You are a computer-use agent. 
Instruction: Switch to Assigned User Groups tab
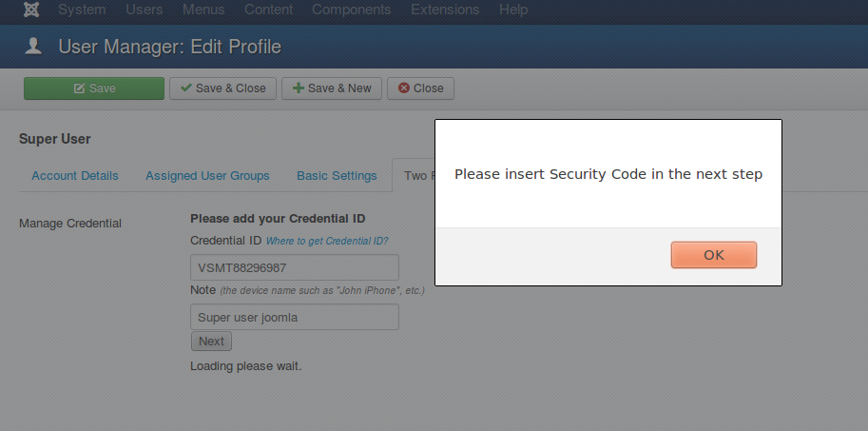click(207, 176)
